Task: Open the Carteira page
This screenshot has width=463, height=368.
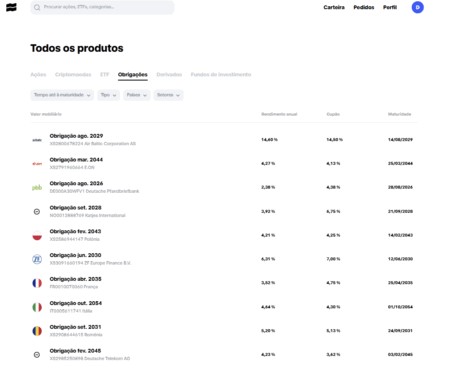Action: pyautogui.click(x=334, y=7)
